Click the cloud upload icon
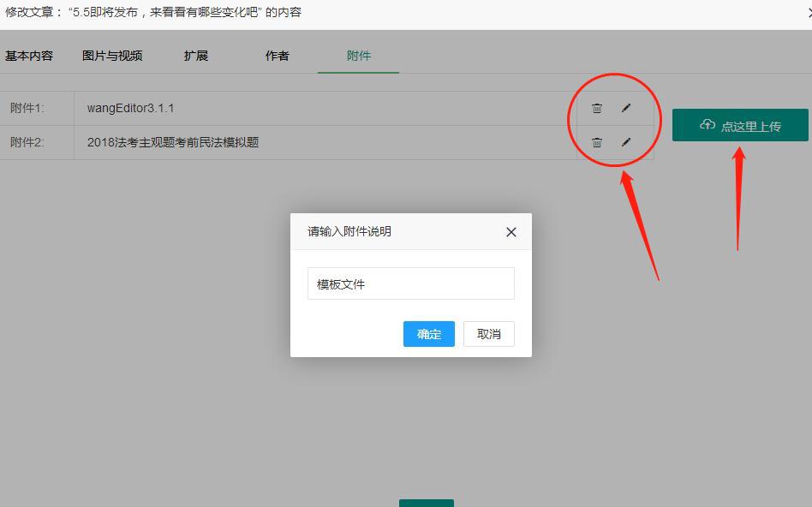The width and height of the screenshot is (812, 507). 707,125
